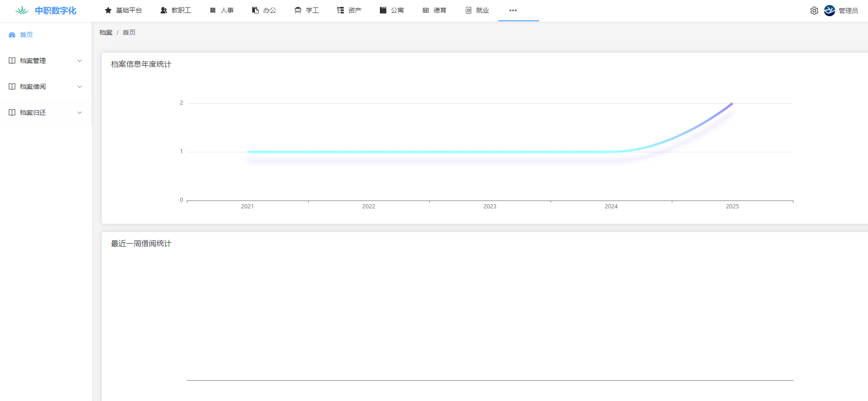The image size is (868, 401).
Task: Expand the 档案管理 submenu chevron
Action: (80, 61)
